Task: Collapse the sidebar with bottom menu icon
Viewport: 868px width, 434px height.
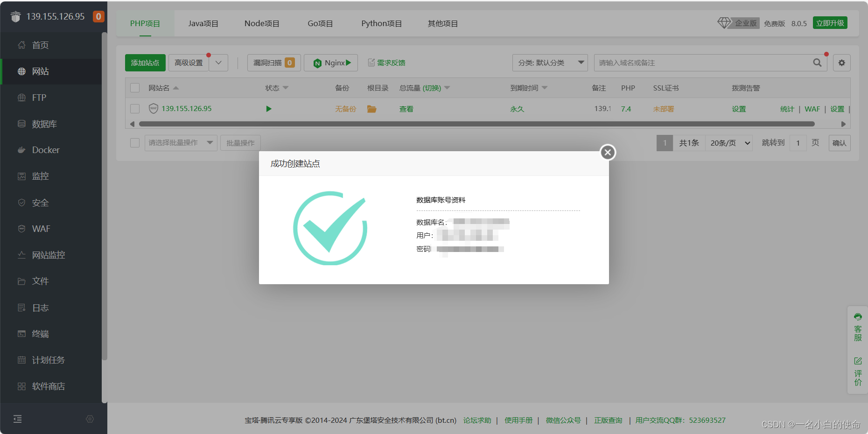Action: coord(18,419)
